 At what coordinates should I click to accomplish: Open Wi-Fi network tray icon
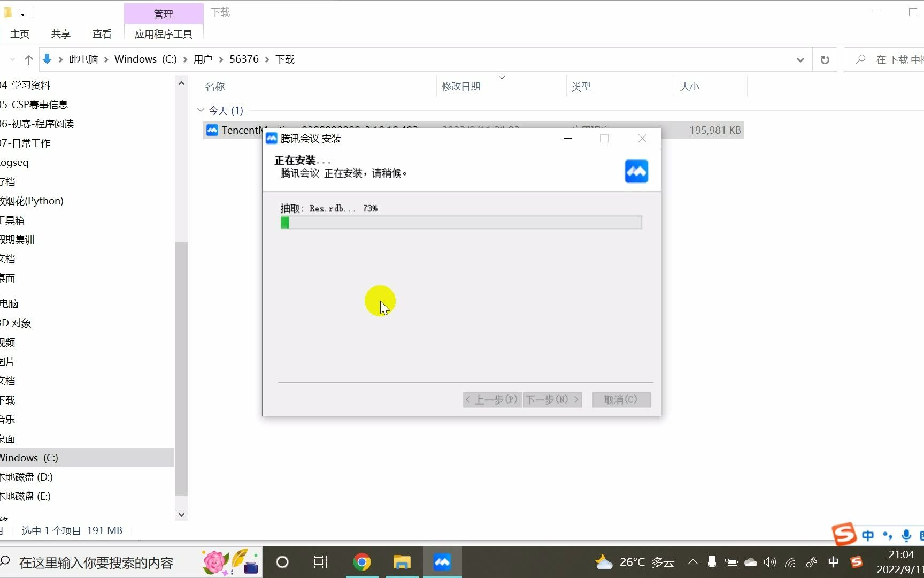[790, 562]
